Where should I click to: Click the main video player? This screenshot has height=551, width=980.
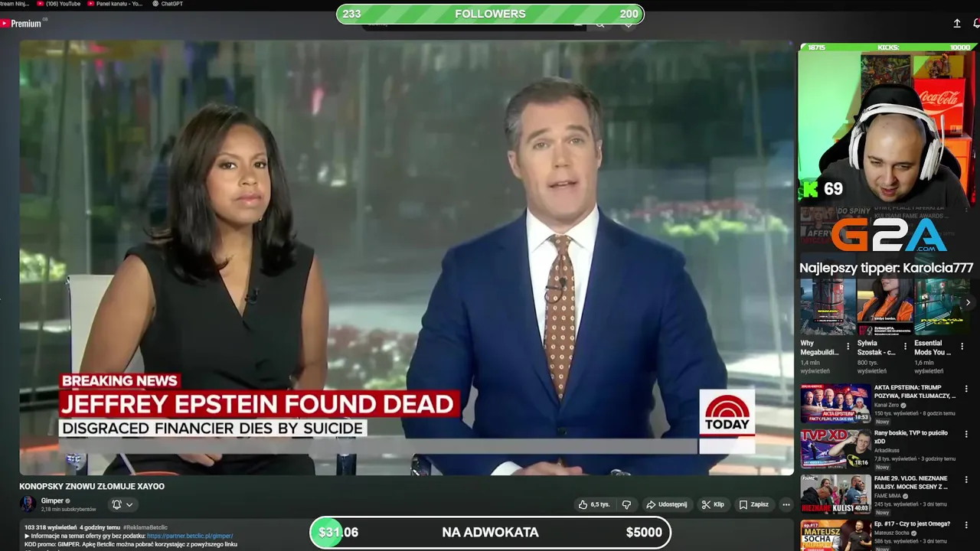407,258
